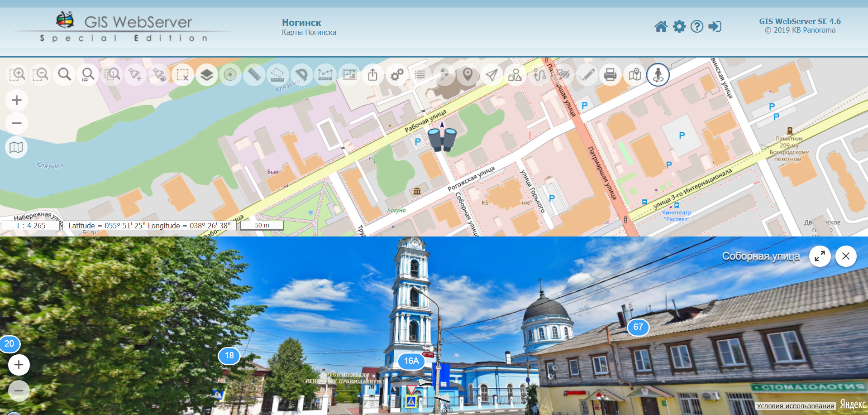Click the GIS WebServer logo
The width and height of the screenshot is (868, 415).
pos(124,27)
